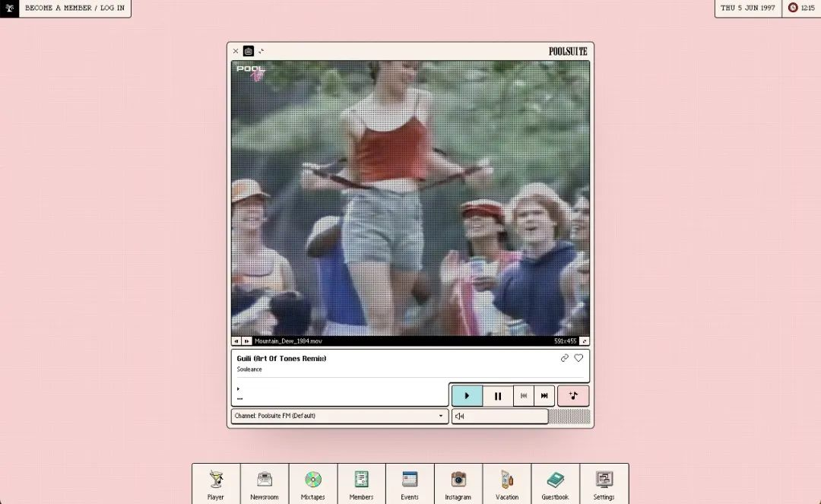Launch the Instagram dock icon

coord(458,484)
